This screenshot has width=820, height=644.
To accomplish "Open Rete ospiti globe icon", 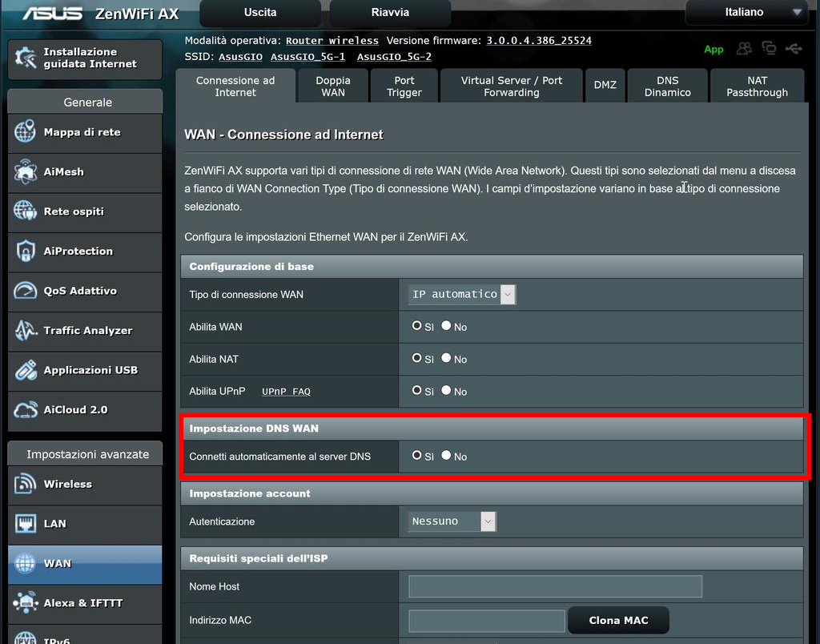I will click(x=25, y=211).
